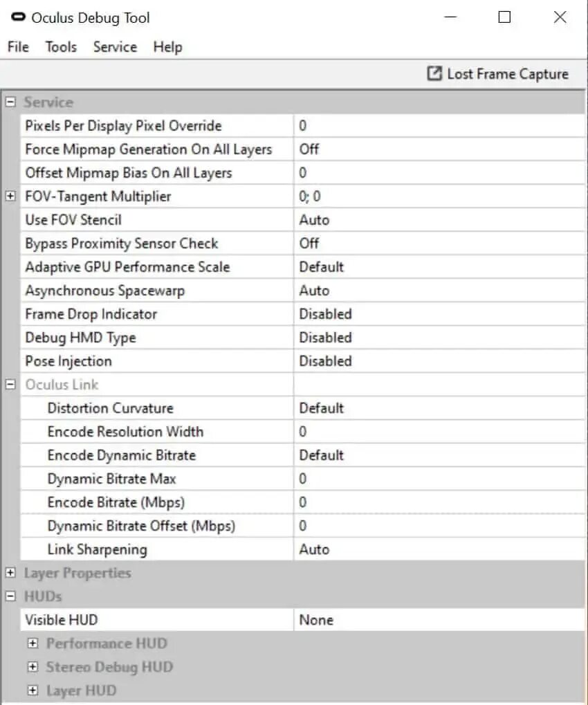Collapse the Service section
The image size is (588, 705).
pos(10,102)
